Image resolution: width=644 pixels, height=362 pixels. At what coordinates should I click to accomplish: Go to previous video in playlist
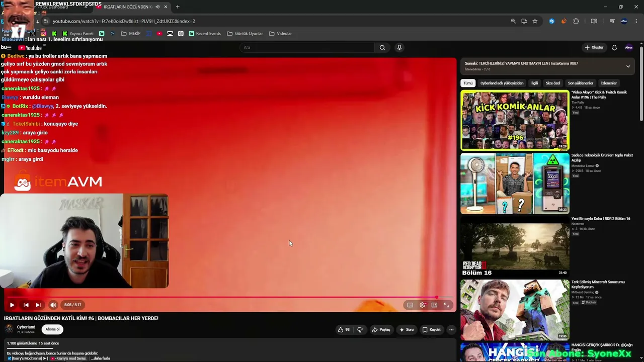point(26,305)
